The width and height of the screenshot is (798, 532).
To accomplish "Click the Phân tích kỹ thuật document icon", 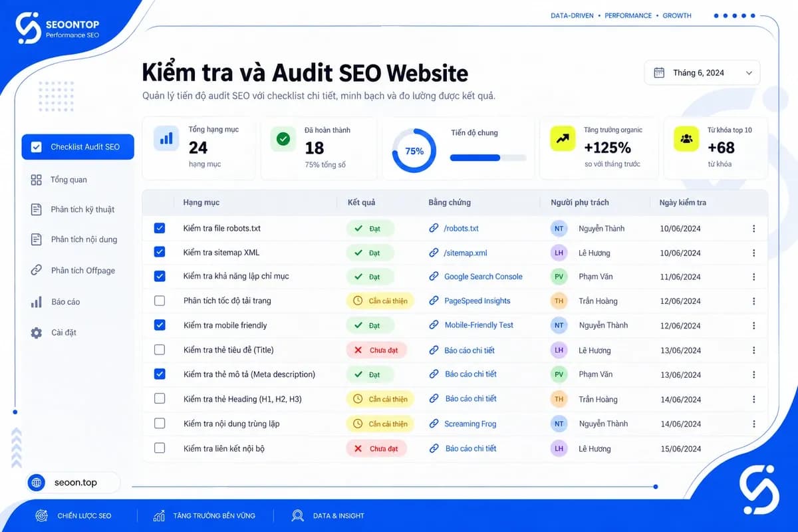I will tap(37, 209).
